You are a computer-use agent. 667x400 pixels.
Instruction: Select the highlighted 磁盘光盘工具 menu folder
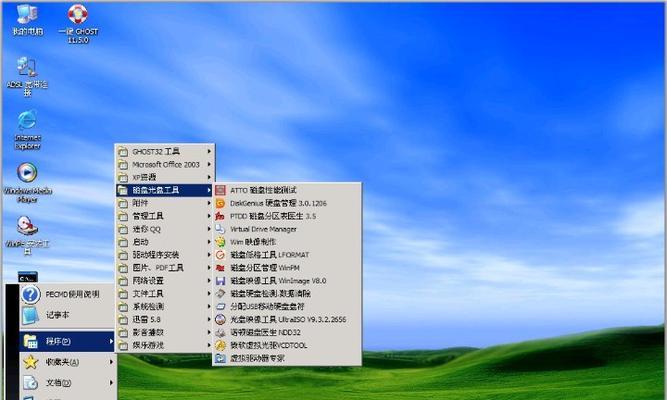(x=164, y=190)
